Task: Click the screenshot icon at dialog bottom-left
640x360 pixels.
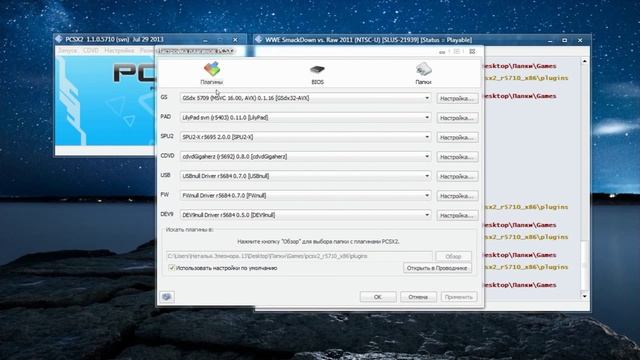Action: tap(167, 297)
